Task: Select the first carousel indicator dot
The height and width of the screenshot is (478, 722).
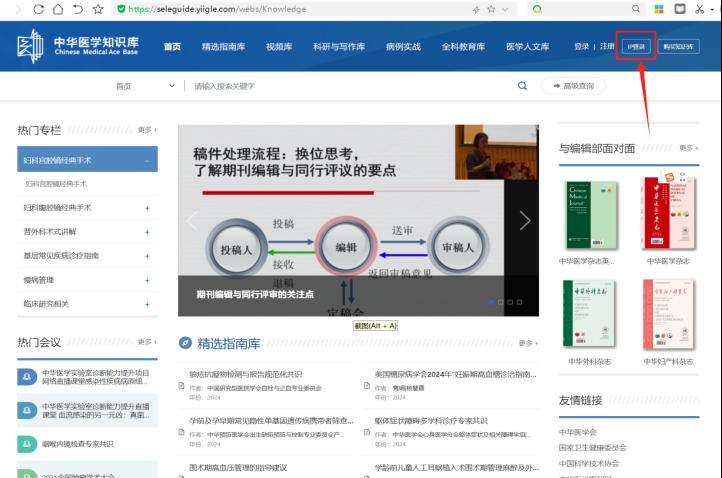Action: pyautogui.click(x=491, y=301)
